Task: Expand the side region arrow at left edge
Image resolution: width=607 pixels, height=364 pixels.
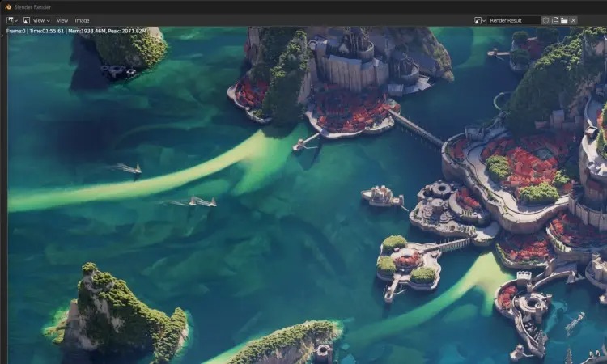Action: (2, 36)
